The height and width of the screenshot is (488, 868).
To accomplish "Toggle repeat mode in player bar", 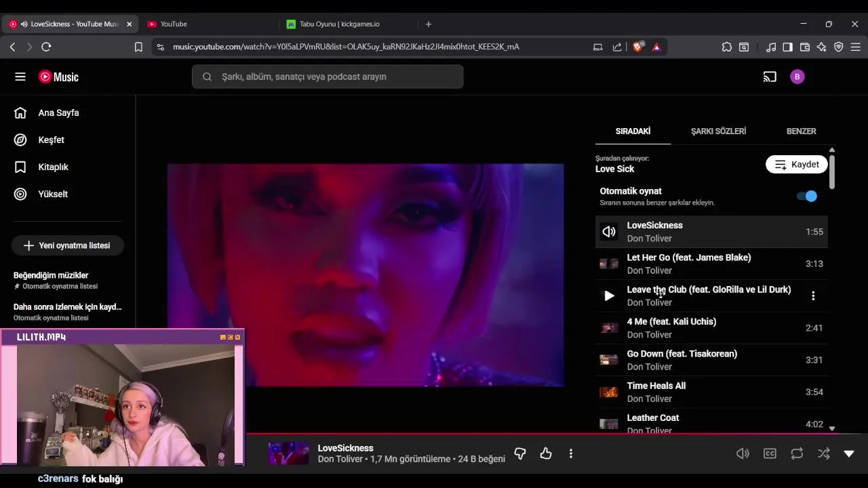I will point(797,453).
